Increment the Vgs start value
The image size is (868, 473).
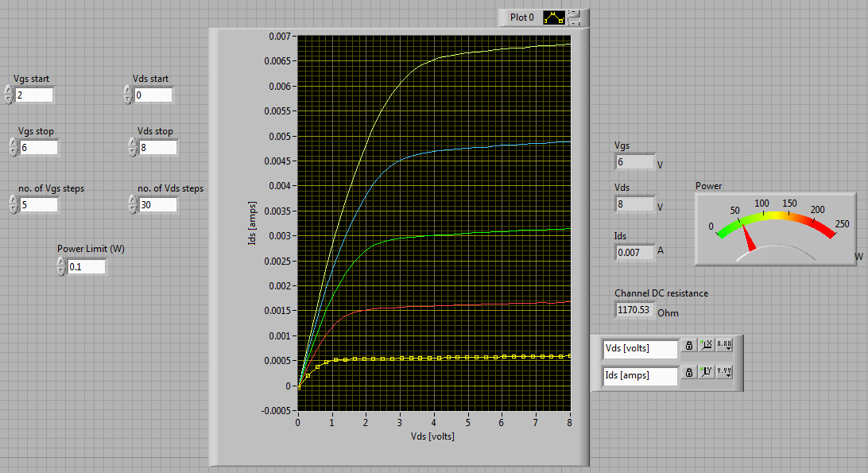pos(8,90)
